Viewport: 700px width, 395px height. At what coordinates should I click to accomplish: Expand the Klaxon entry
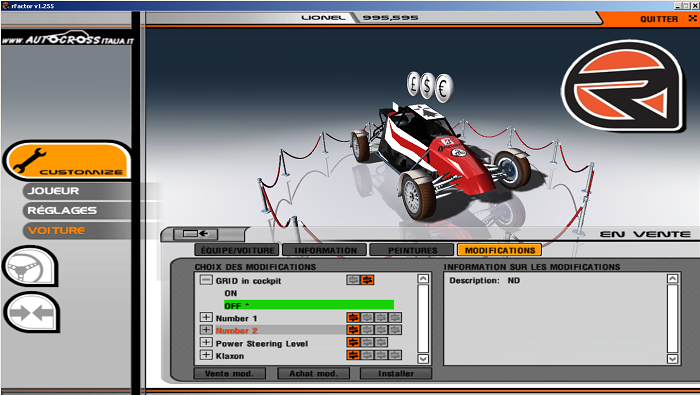click(x=206, y=355)
